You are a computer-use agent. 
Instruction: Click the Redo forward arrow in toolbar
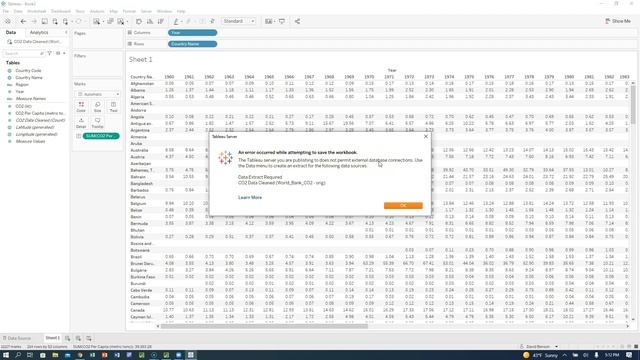coord(34,21)
